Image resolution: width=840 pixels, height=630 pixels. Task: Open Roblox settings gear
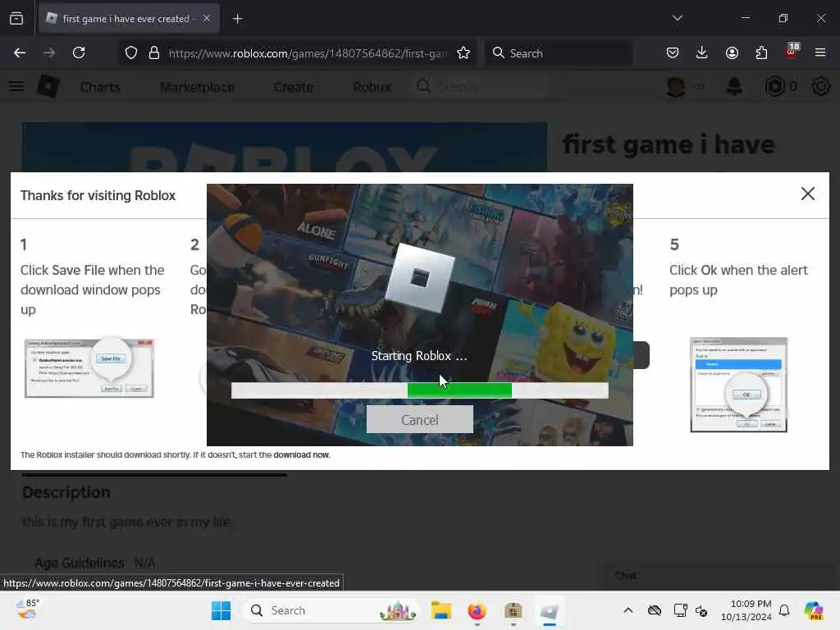(x=820, y=86)
